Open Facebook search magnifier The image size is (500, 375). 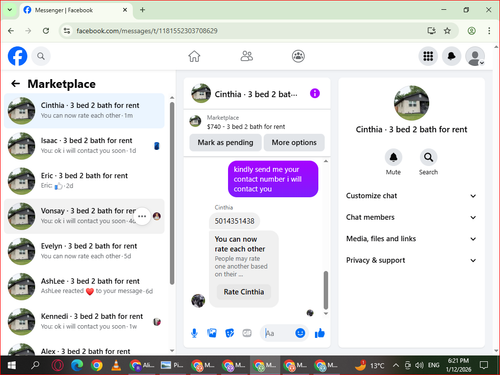[x=41, y=56]
